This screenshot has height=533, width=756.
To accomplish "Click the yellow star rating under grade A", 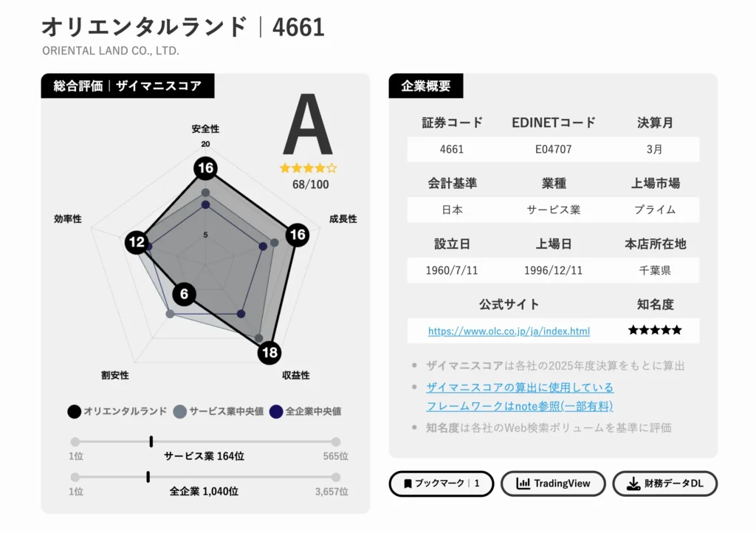I will click(308, 168).
